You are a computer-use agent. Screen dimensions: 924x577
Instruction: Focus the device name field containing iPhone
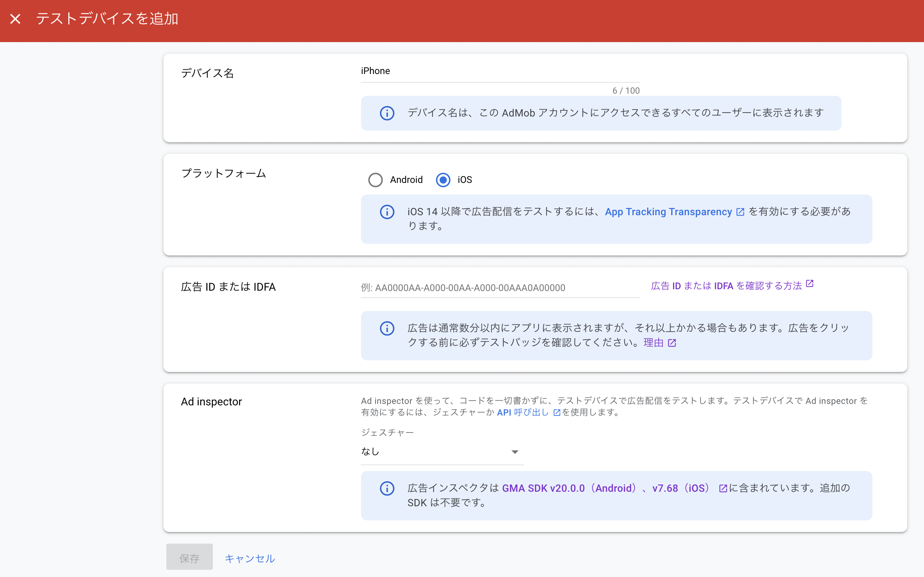[x=499, y=71]
